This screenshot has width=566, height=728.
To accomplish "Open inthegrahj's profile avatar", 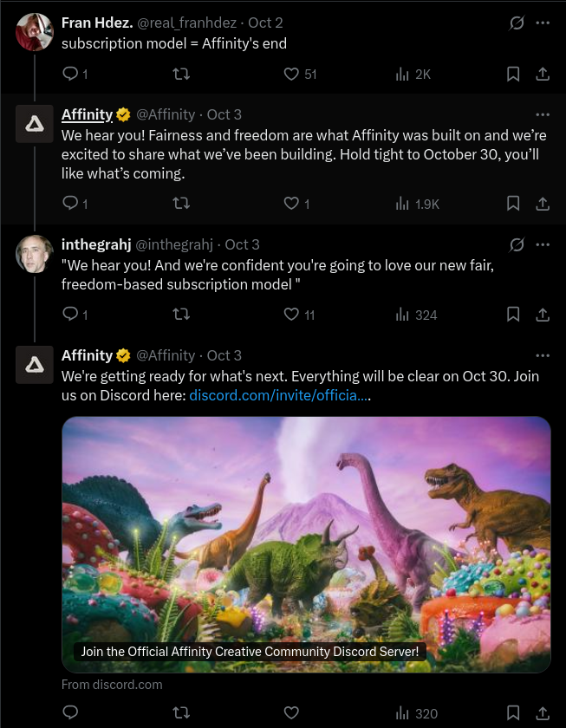I will pyautogui.click(x=35, y=254).
